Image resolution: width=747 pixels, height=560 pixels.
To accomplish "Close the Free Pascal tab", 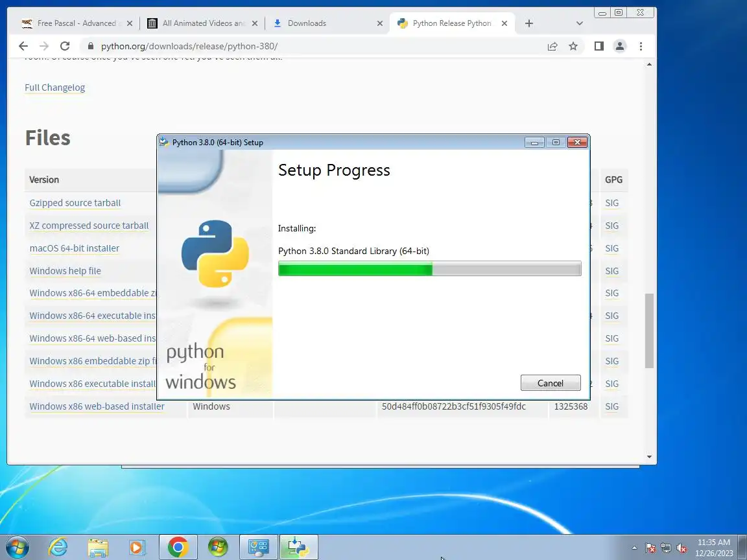I will pyautogui.click(x=130, y=23).
